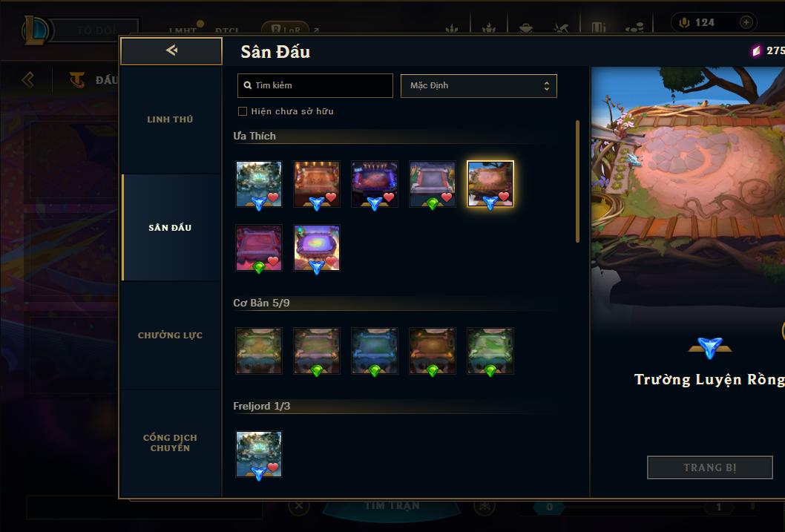Image resolution: width=785 pixels, height=532 pixels.
Task: Toggle heart on first favorite arena thumbnail
Action: 273,197
